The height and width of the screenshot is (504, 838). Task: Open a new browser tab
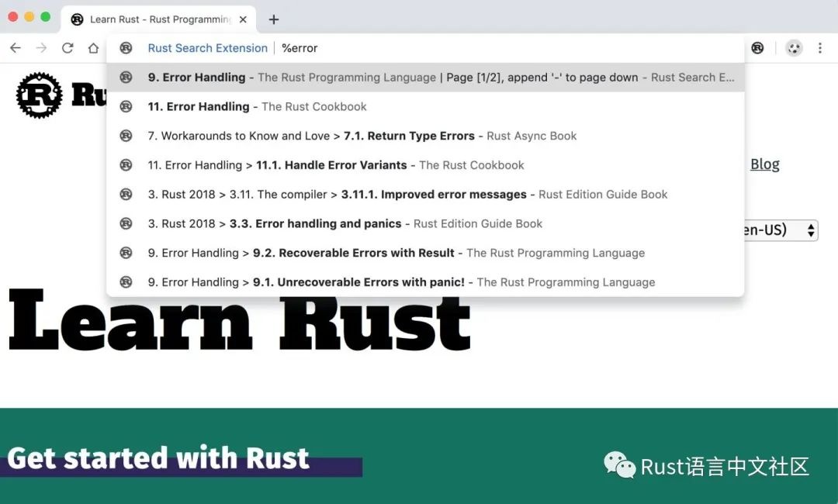point(274,19)
